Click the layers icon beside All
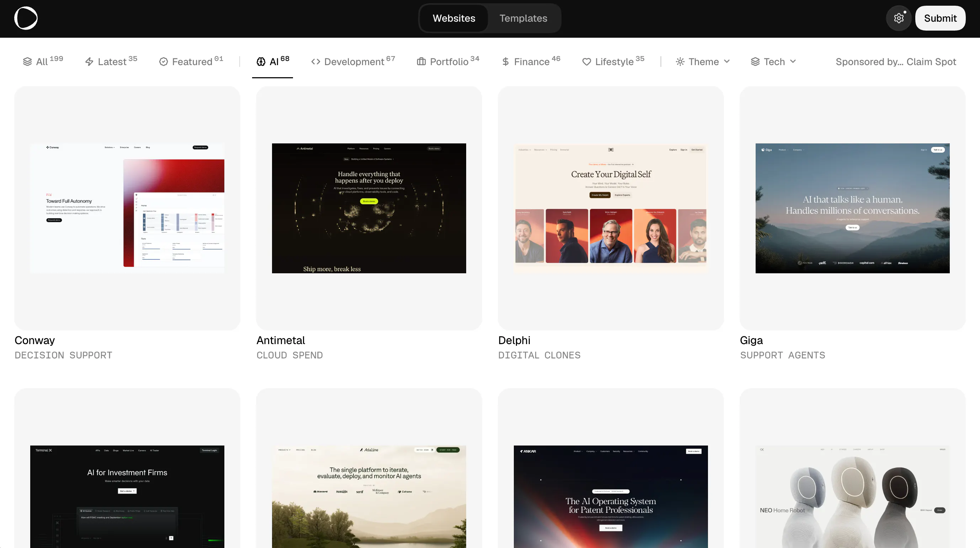Viewport: 980px width, 548px height. pyautogui.click(x=27, y=62)
